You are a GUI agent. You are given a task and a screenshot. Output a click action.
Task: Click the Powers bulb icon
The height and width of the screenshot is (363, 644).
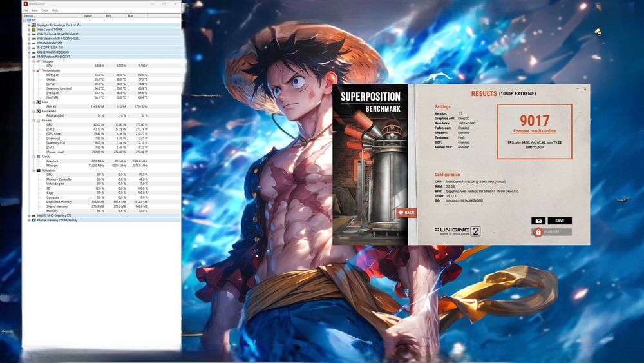click(x=39, y=121)
